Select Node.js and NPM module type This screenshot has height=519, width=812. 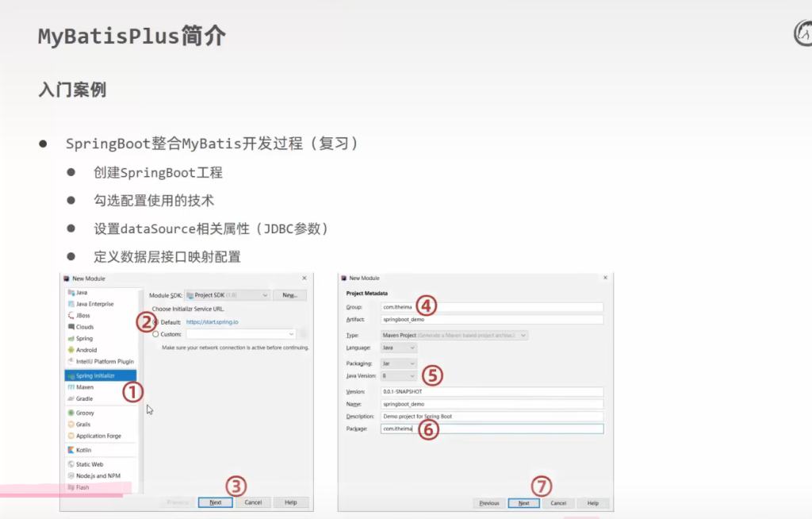(98, 475)
